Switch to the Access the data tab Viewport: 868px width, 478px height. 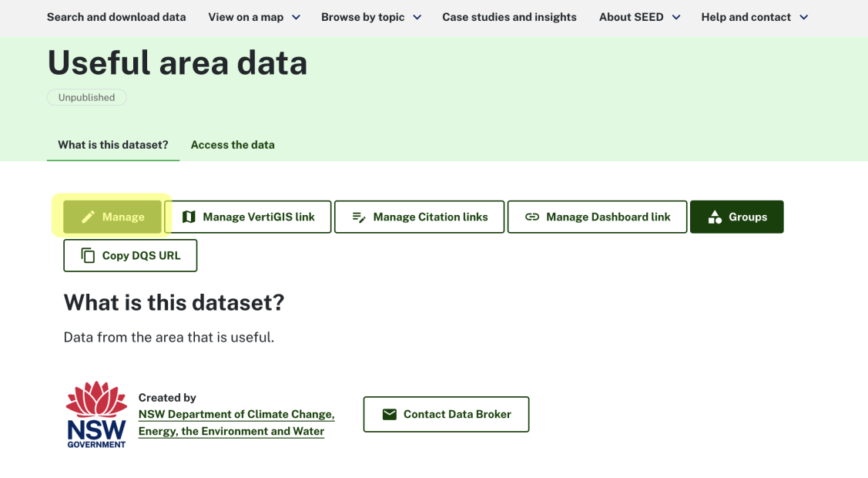click(x=233, y=145)
